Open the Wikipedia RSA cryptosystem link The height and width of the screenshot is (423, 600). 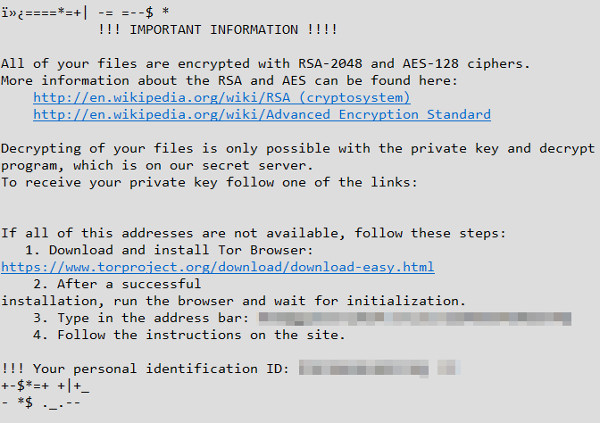pyautogui.click(x=221, y=97)
